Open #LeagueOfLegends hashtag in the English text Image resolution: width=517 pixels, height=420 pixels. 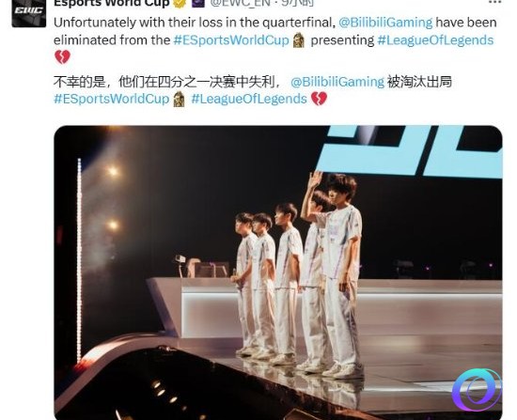point(435,40)
